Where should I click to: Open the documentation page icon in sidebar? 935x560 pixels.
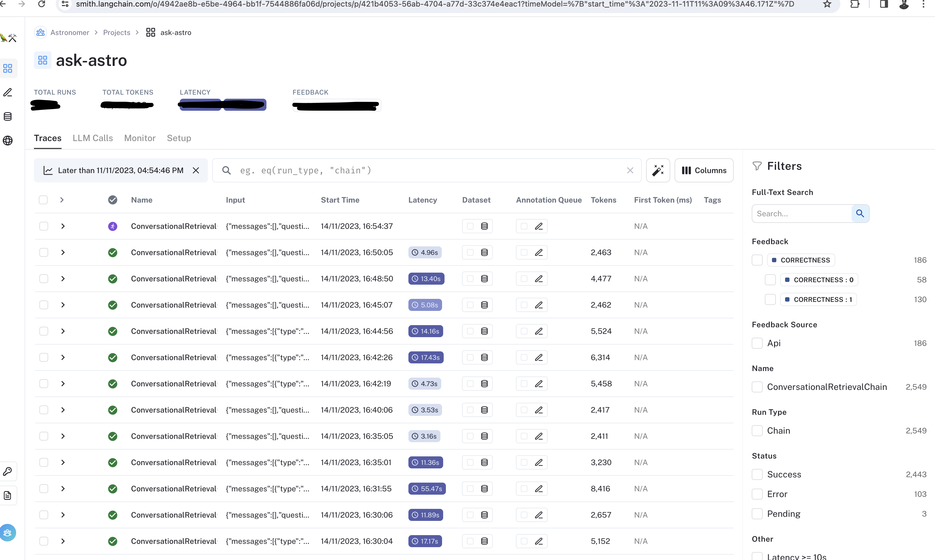point(8,495)
